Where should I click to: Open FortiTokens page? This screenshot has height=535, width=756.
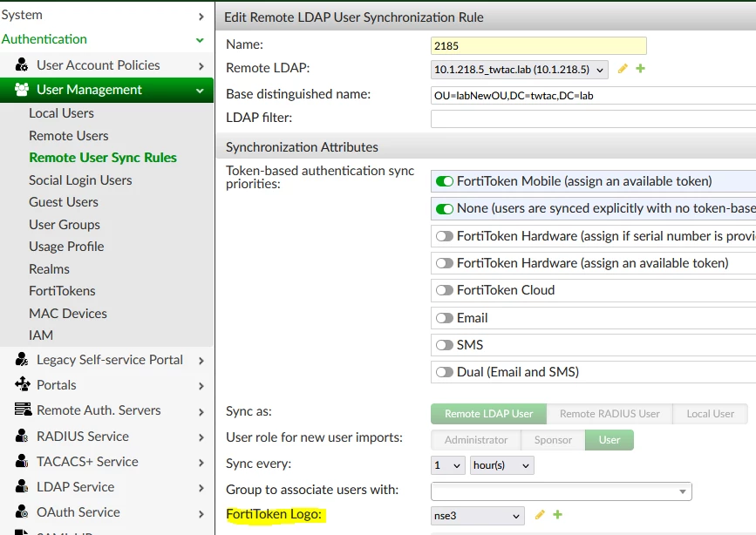click(62, 291)
